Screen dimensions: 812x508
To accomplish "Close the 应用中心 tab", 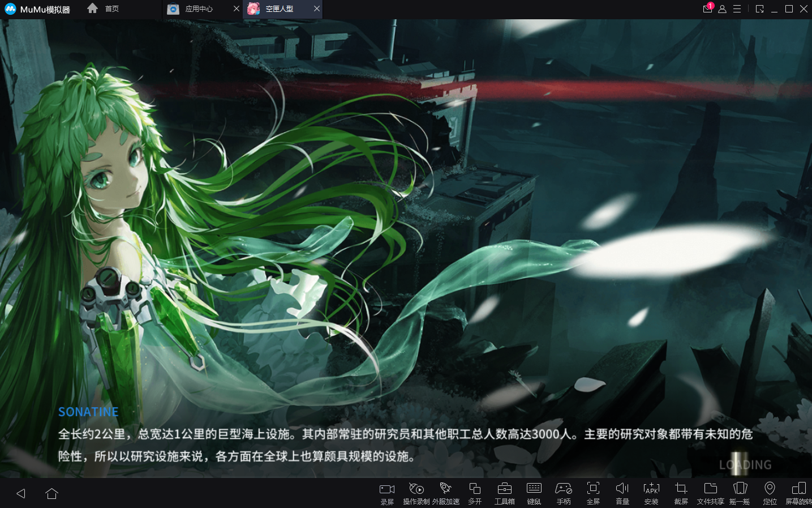I will point(237,9).
